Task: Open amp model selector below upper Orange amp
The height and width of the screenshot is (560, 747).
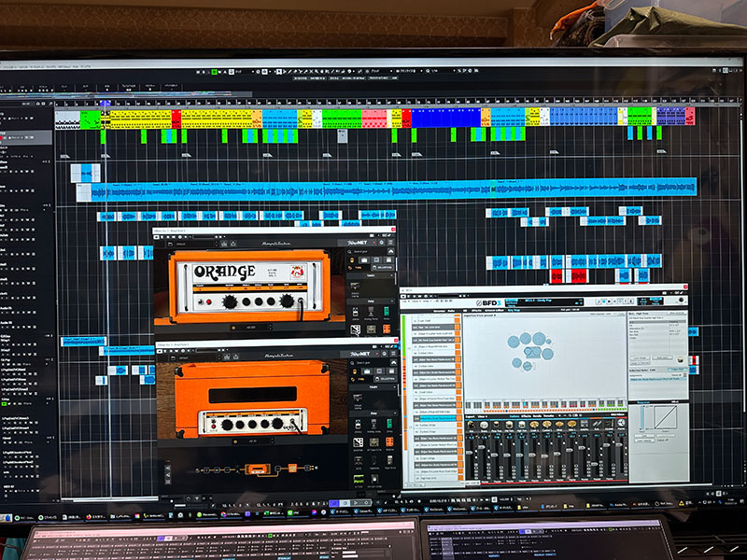Action: tap(251, 328)
